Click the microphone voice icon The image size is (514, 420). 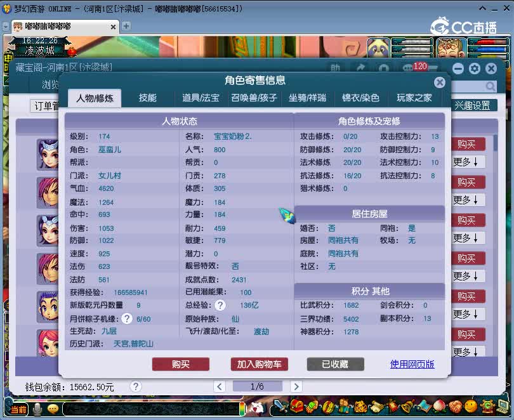click(x=37, y=409)
